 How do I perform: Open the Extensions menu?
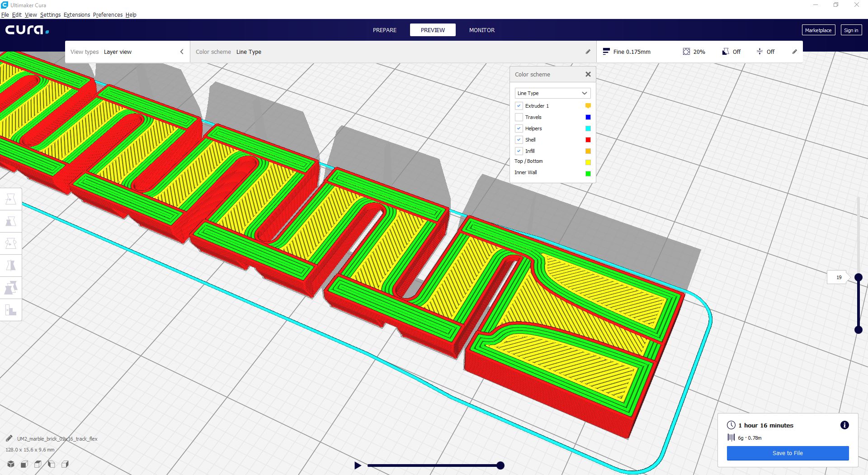point(77,14)
